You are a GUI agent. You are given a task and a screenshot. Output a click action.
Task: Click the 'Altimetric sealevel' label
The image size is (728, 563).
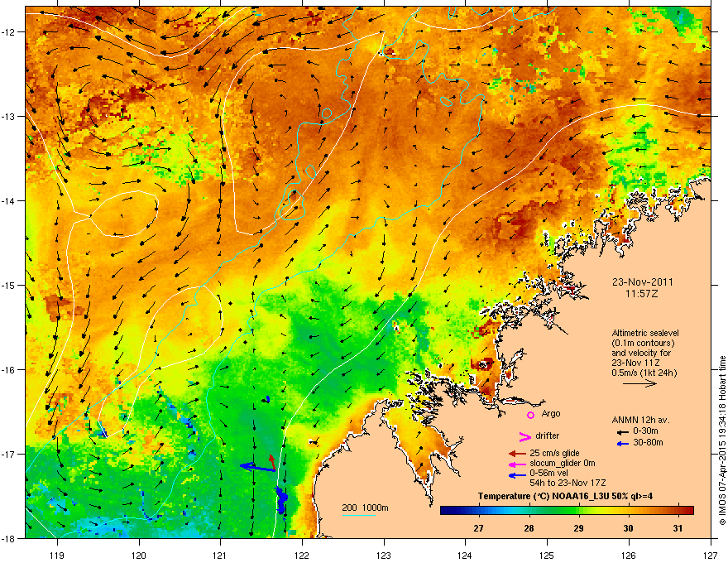(645, 333)
